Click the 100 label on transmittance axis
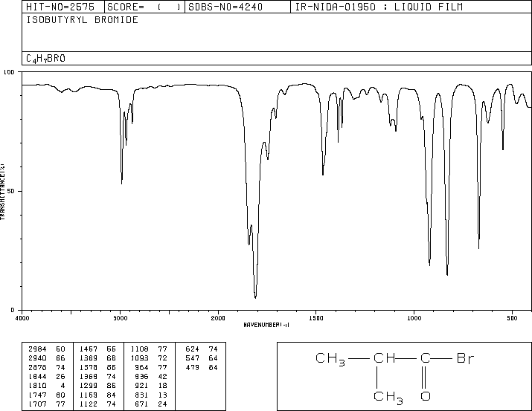532x411 pixels. pyautogui.click(x=9, y=72)
